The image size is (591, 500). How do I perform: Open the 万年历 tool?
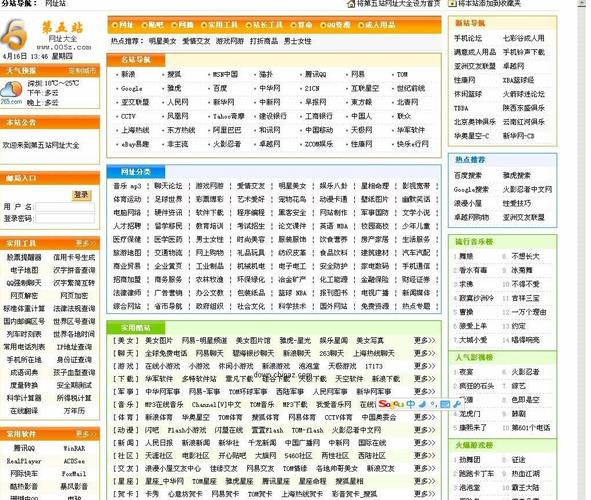pos(74,411)
